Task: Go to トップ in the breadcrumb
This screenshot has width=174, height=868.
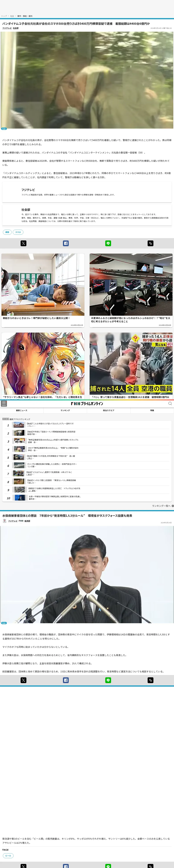Action: point(4,16)
